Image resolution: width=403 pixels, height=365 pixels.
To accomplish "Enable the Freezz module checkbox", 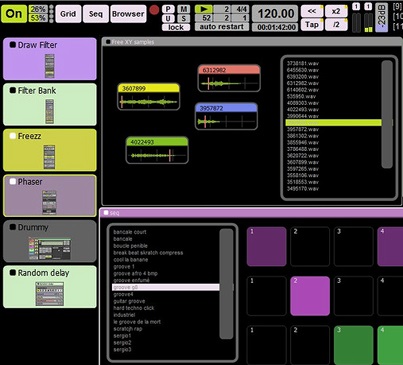I will click(x=13, y=136).
